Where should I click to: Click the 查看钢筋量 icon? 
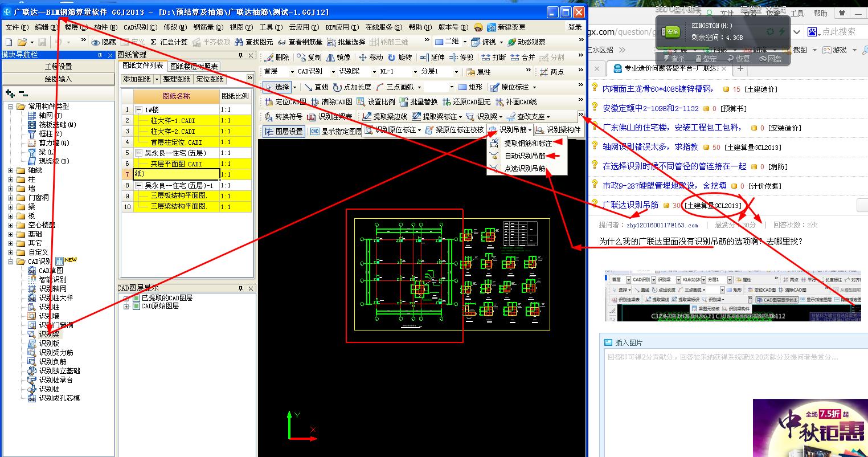click(x=282, y=42)
